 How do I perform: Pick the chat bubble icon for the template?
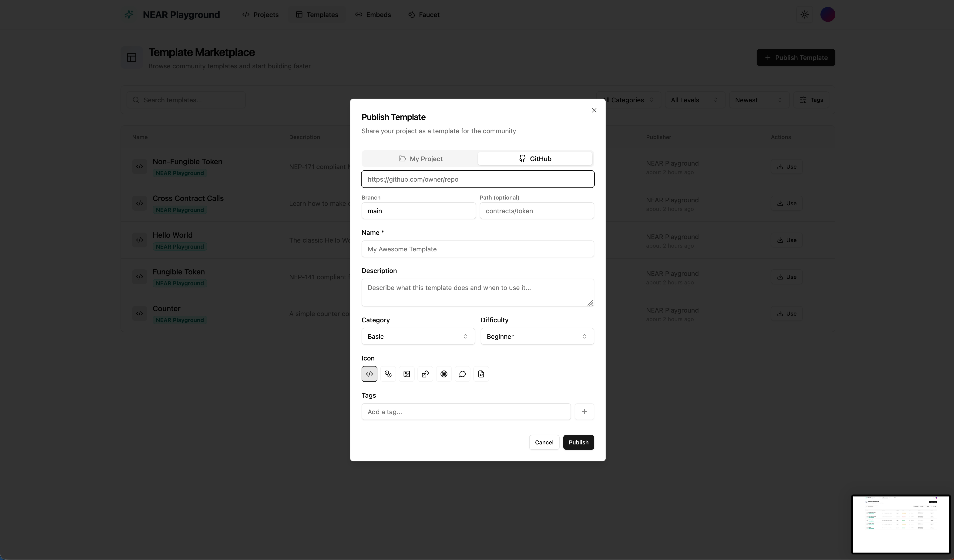pos(462,374)
